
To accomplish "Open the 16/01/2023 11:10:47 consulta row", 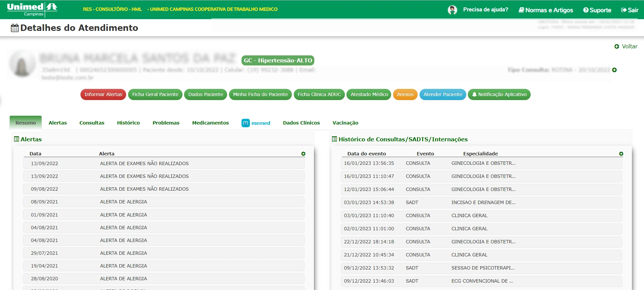I will [481, 176].
